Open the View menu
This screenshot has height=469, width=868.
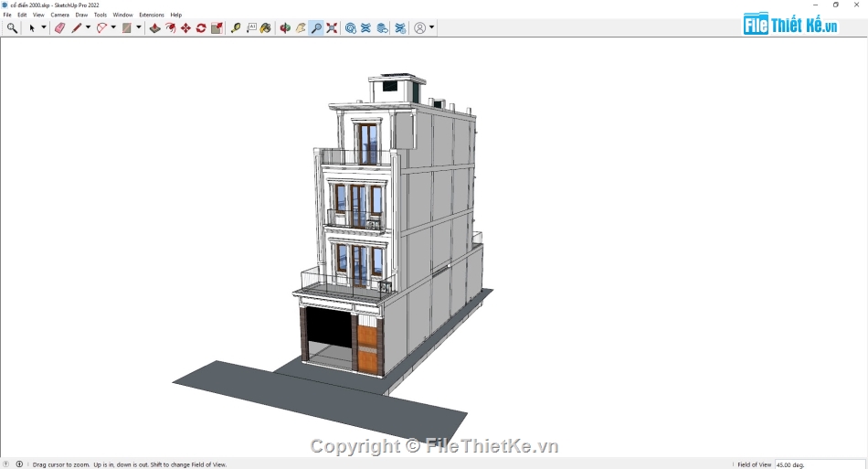[x=38, y=15]
